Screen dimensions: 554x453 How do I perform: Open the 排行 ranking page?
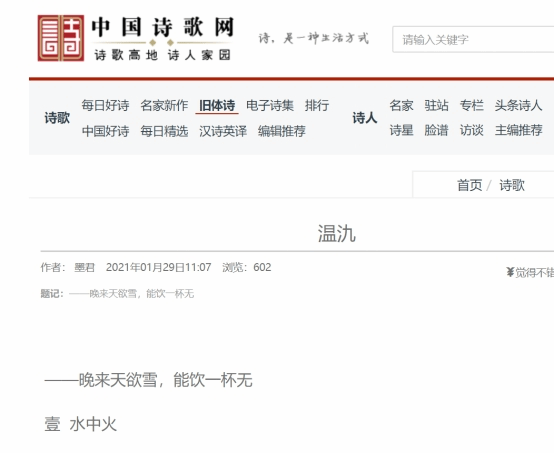click(317, 105)
